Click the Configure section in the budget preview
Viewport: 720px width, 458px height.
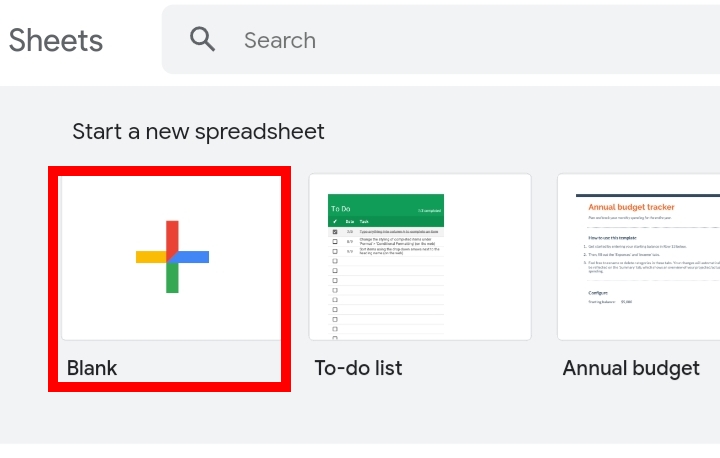click(x=598, y=293)
